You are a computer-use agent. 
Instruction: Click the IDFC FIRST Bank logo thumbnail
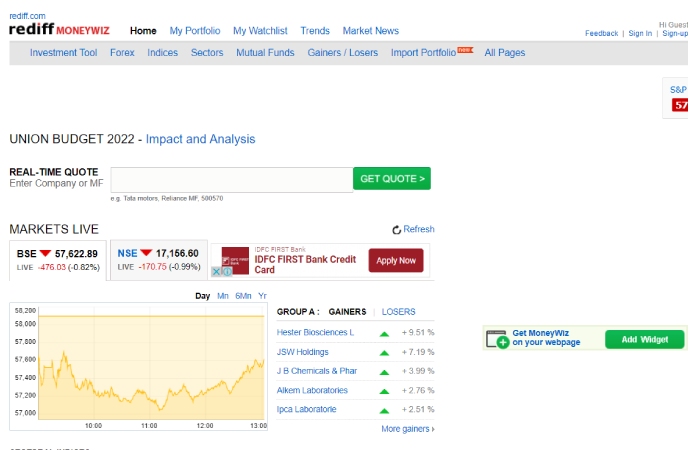point(235,260)
